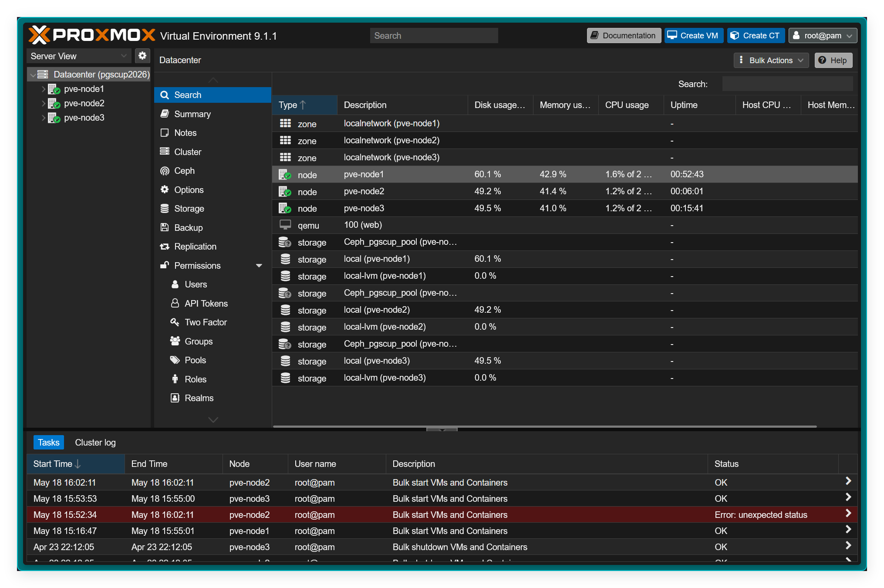Click the Summary book icon

tap(165, 114)
